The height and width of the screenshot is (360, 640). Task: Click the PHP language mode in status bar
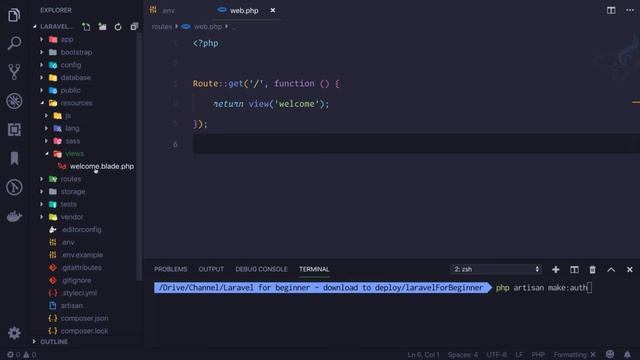(x=538, y=355)
